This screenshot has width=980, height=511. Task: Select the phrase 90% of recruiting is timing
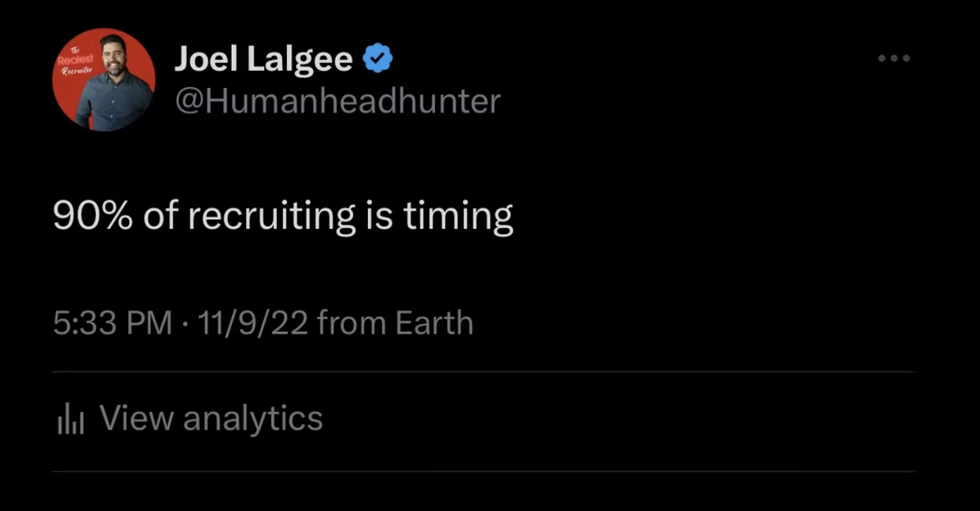coord(282,216)
